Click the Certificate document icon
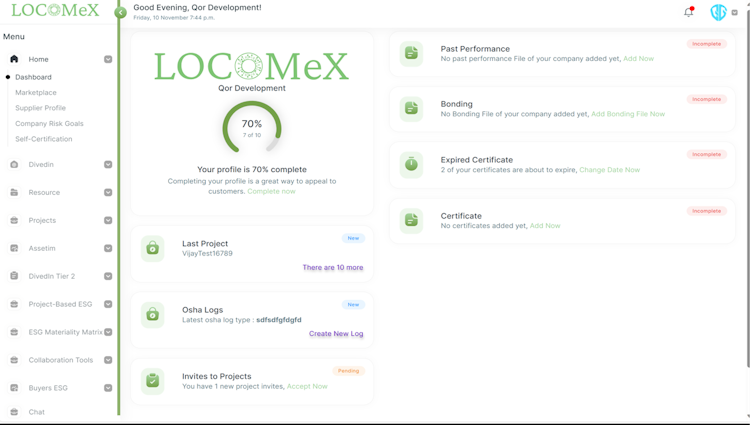This screenshot has width=750, height=425. [411, 221]
